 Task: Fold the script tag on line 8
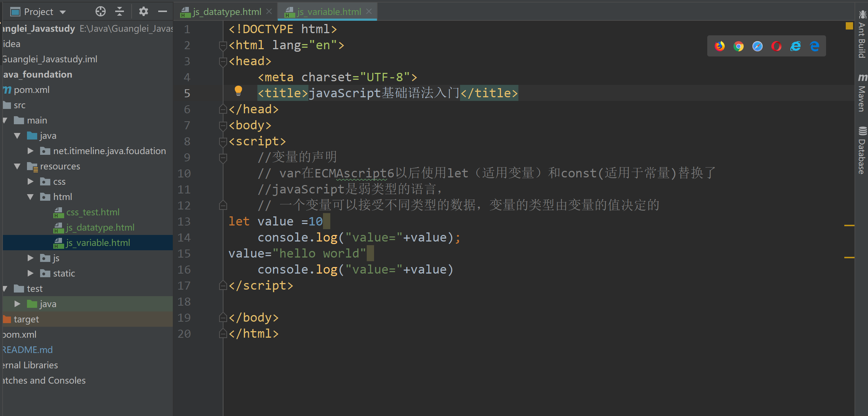pos(223,142)
